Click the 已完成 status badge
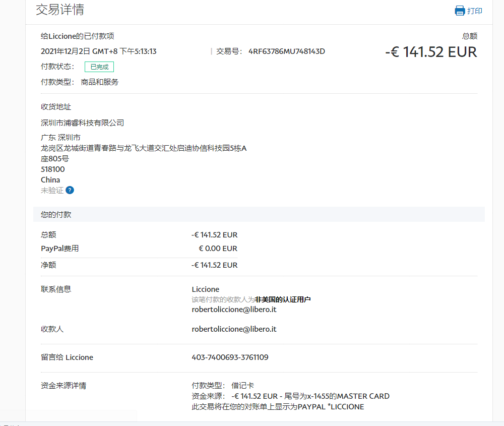Screen dimensions: 504x426 [99, 67]
